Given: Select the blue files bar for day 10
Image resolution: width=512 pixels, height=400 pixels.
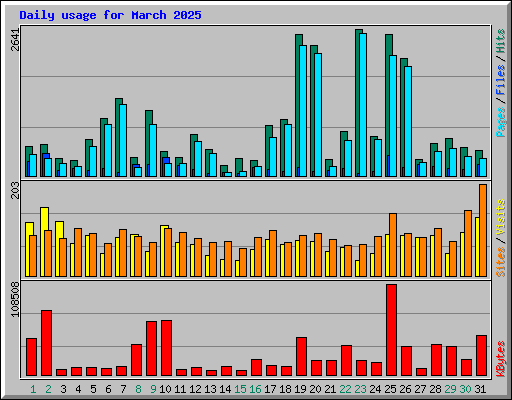Looking at the screenshot, I should [x=166, y=160].
